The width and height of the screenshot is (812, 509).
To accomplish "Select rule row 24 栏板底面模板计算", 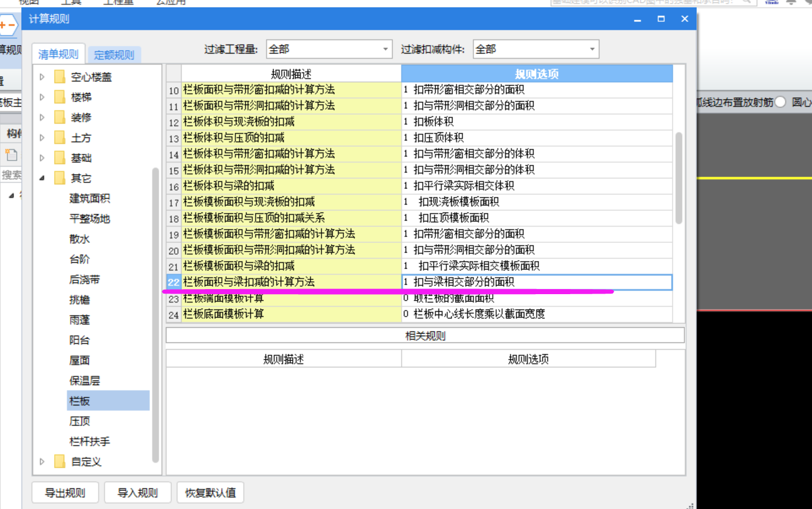I will 291,314.
